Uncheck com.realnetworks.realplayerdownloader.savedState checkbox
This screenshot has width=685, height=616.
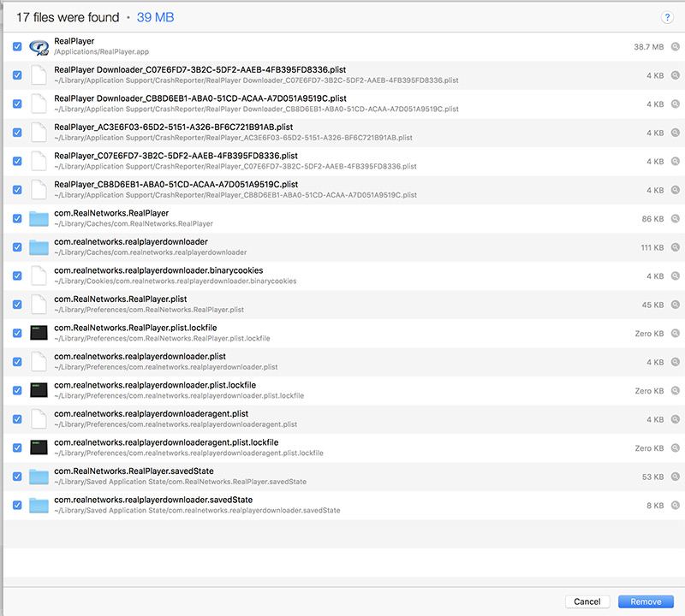(17, 505)
